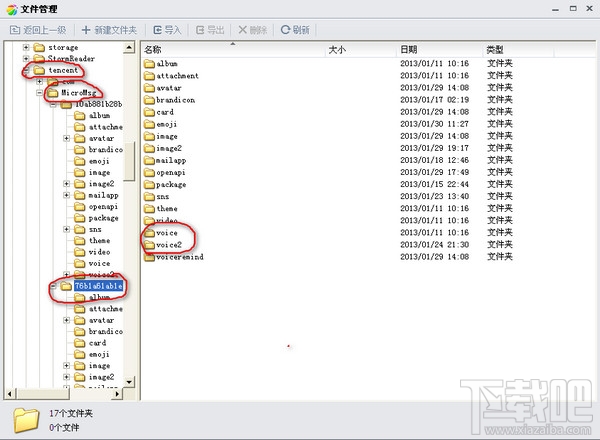Image resolution: width=600 pixels, height=440 pixels.
Task: Click the tree scrollbar down arrow
Action: 129,382
